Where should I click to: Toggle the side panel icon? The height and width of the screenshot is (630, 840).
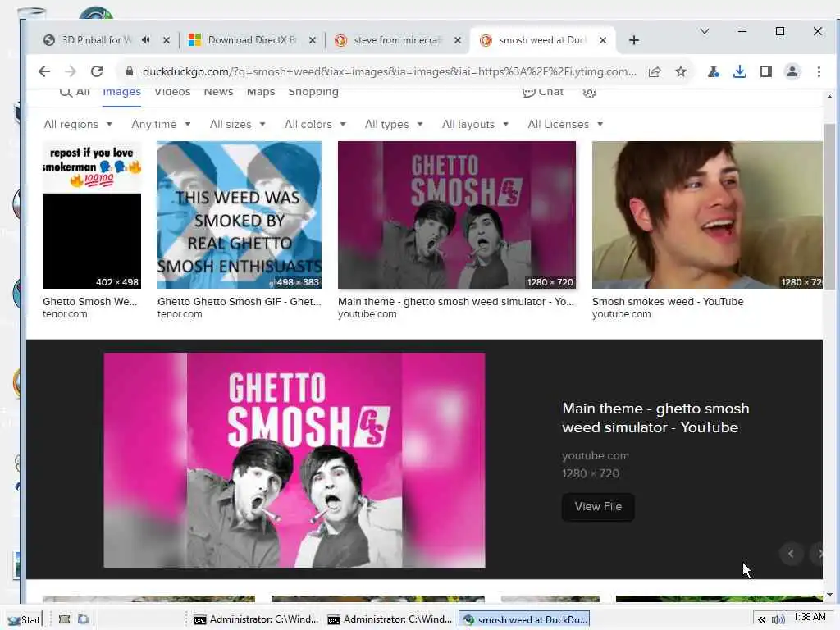(765, 71)
